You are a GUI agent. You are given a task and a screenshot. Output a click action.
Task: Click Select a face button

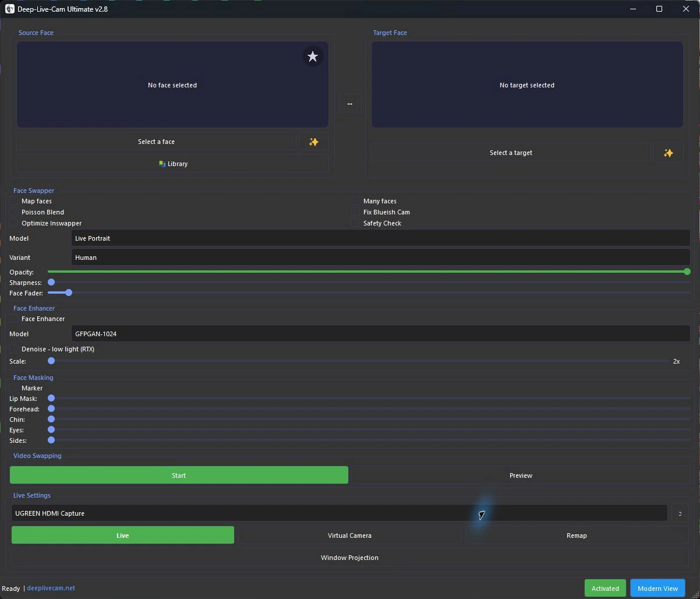pyautogui.click(x=156, y=142)
